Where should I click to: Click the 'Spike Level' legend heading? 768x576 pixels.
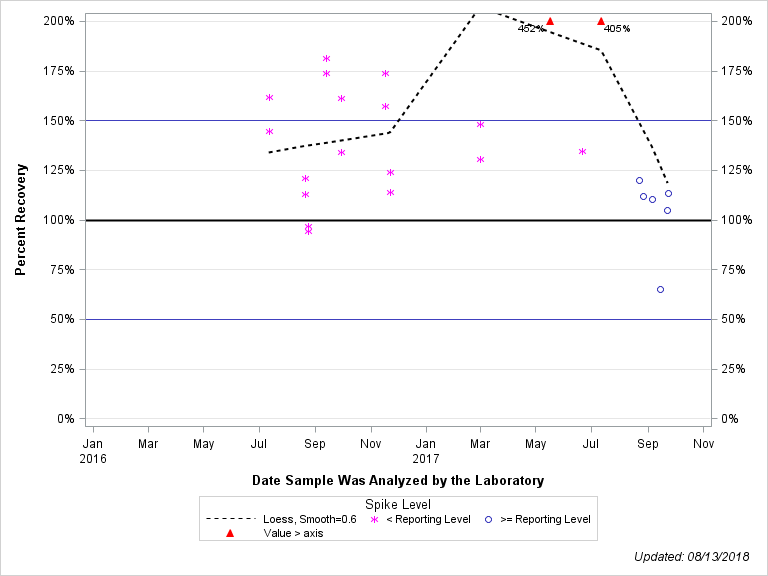398,504
